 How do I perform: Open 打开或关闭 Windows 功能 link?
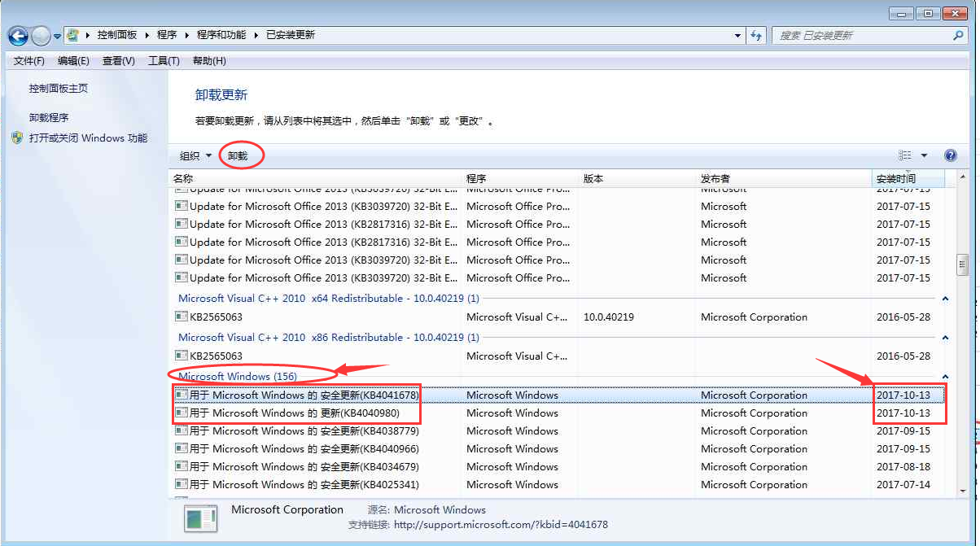click(89, 138)
